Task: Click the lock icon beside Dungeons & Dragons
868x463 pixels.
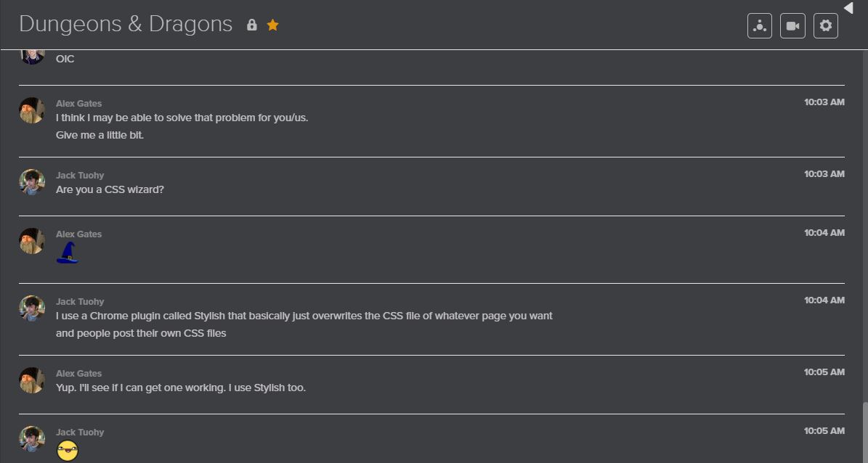Action: pos(252,25)
